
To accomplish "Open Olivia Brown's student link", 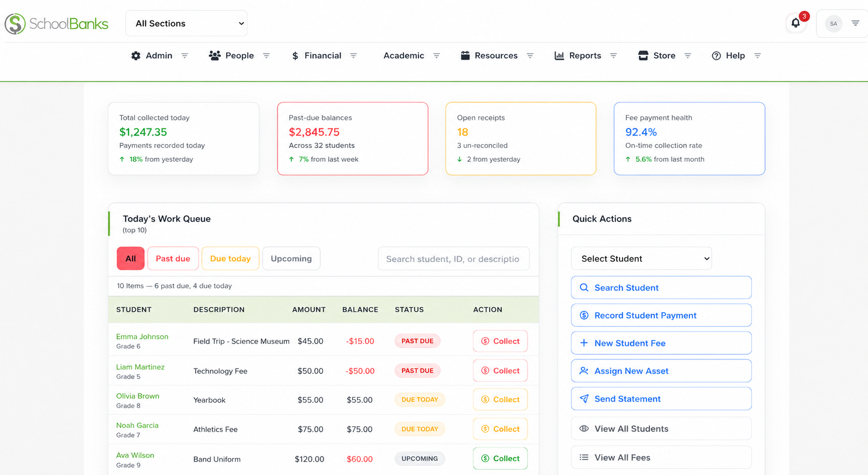I will 137,396.
